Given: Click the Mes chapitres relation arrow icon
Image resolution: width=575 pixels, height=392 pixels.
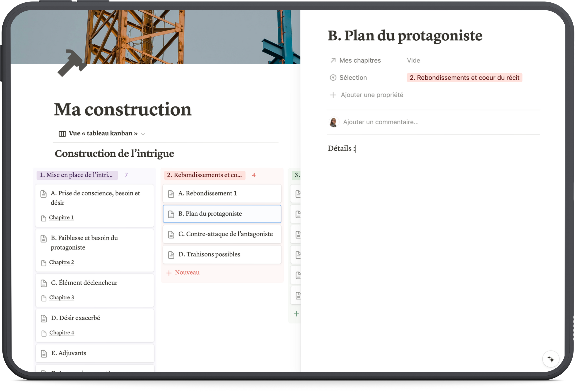Looking at the screenshot, I should click(x=333, y=60).
